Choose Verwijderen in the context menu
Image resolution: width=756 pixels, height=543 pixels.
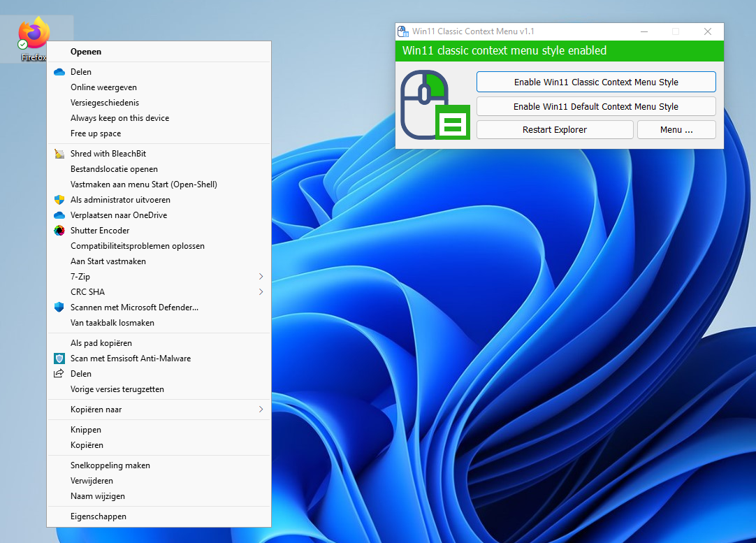(92, 481)
